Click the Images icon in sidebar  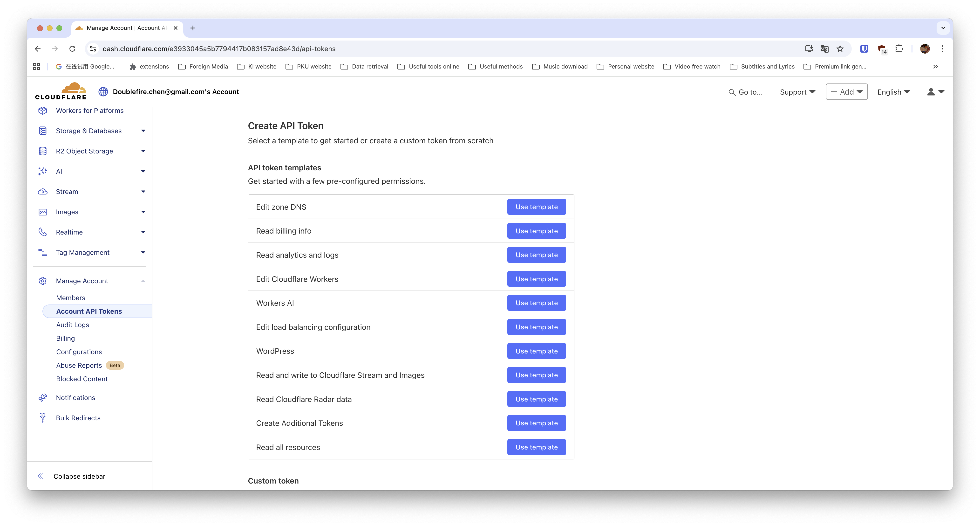[43, 212]
